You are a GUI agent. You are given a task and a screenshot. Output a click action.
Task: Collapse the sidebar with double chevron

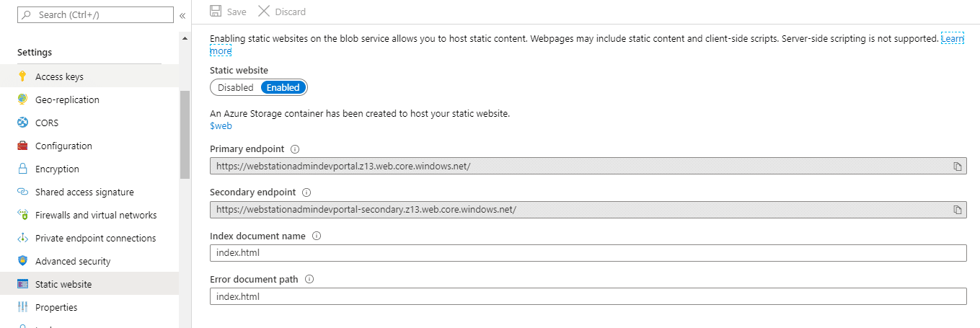point(182,15)
